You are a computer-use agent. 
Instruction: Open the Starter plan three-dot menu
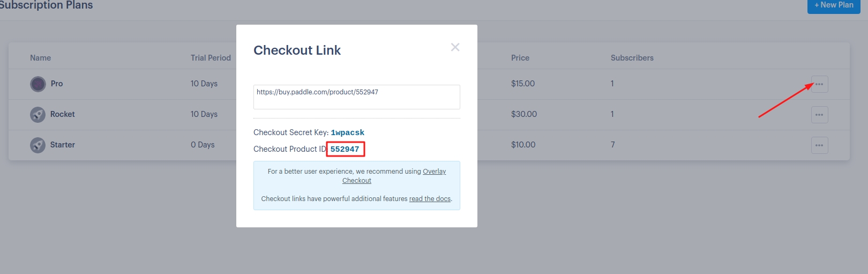click(x=819, y=145)
